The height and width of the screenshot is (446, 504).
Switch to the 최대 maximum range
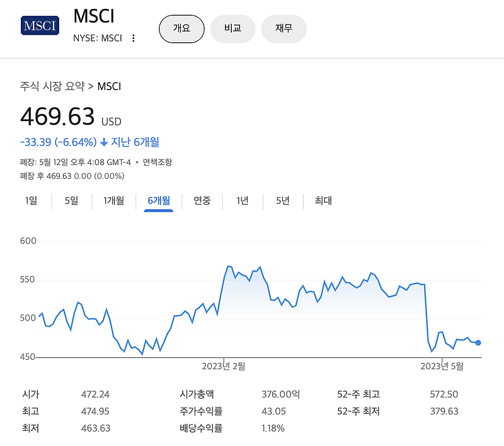coord(321,200)
